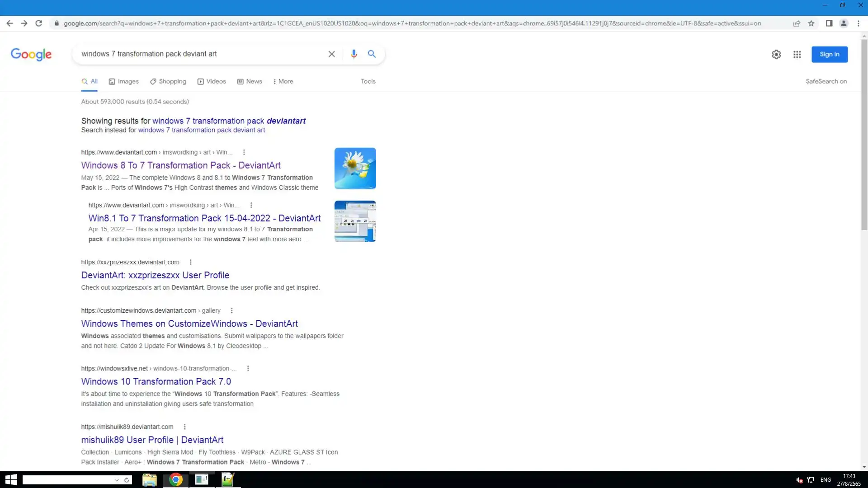868x488 pixels.
Task: Bookmark this page with star icon
Action: coord(811,23)
